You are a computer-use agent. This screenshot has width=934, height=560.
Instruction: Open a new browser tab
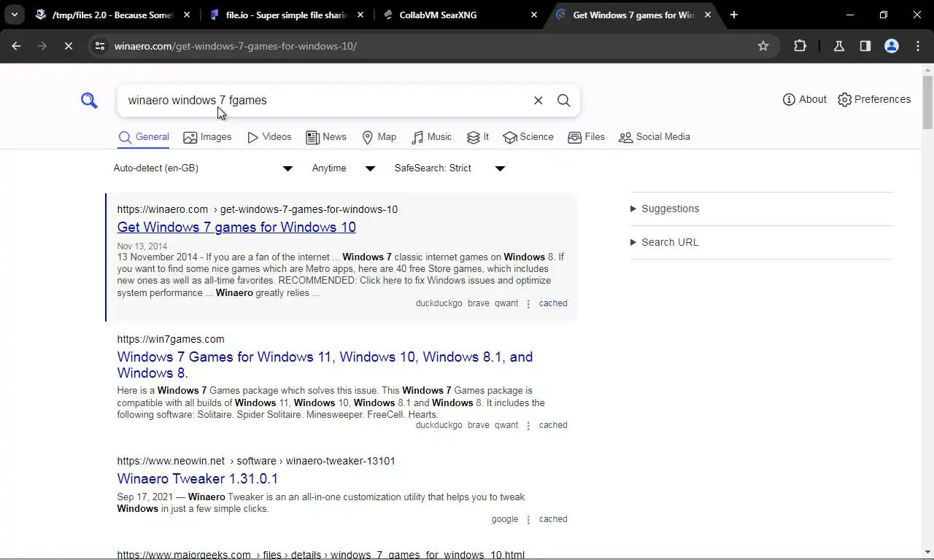click(x=734, y=15)
